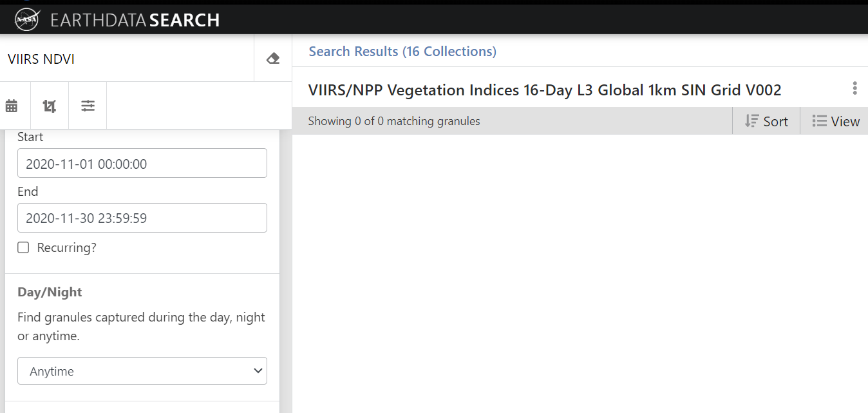868x413 pixels.
Task: Open the granule Sort menu
Action: (766, 121)
